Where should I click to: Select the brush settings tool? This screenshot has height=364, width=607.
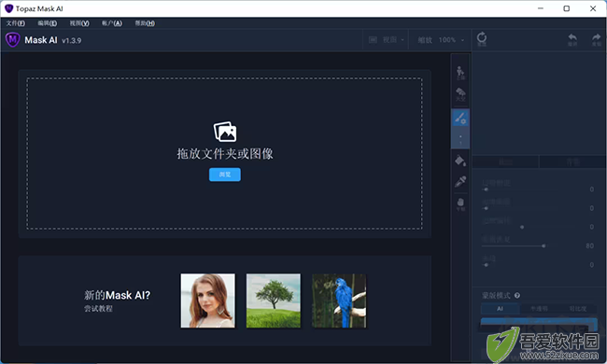click(460, 118)
